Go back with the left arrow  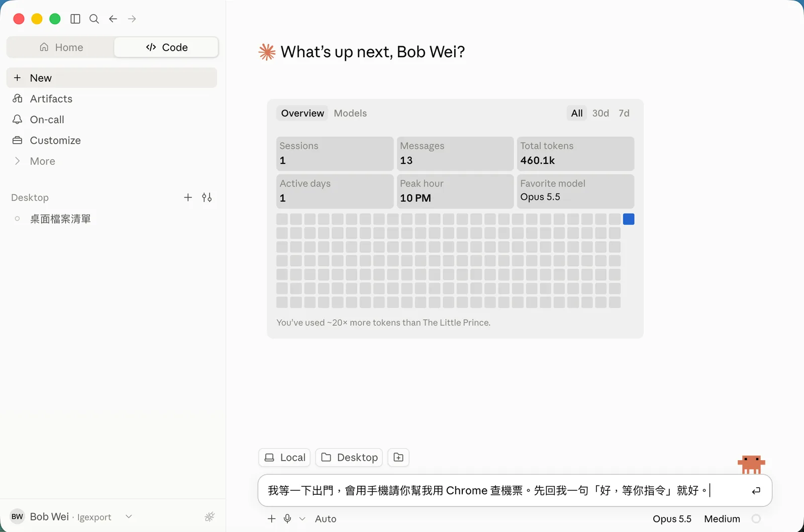pyautogui.click(x=113, y=19)
